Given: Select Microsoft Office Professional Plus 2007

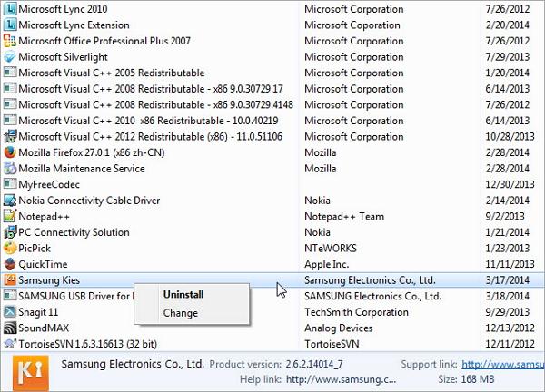Looking at the screenshot, I should 104,41.
